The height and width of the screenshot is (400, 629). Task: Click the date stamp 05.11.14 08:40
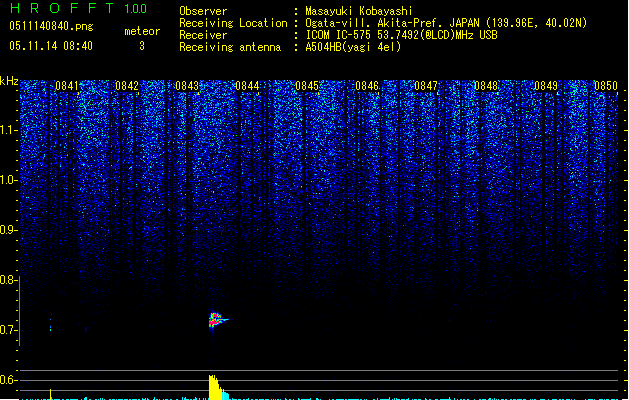[x=51, y=46]
